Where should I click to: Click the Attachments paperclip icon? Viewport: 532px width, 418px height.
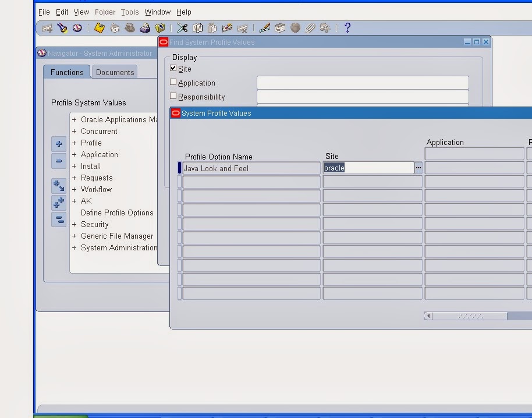coord(310,28)
